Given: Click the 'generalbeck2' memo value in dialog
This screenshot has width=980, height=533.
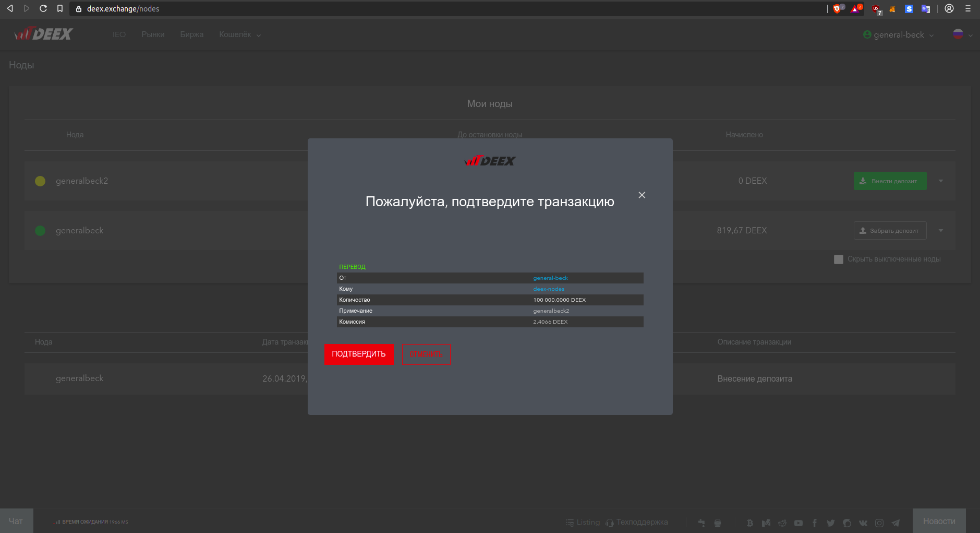Looking at the screenshot, I should click(551, 311).
